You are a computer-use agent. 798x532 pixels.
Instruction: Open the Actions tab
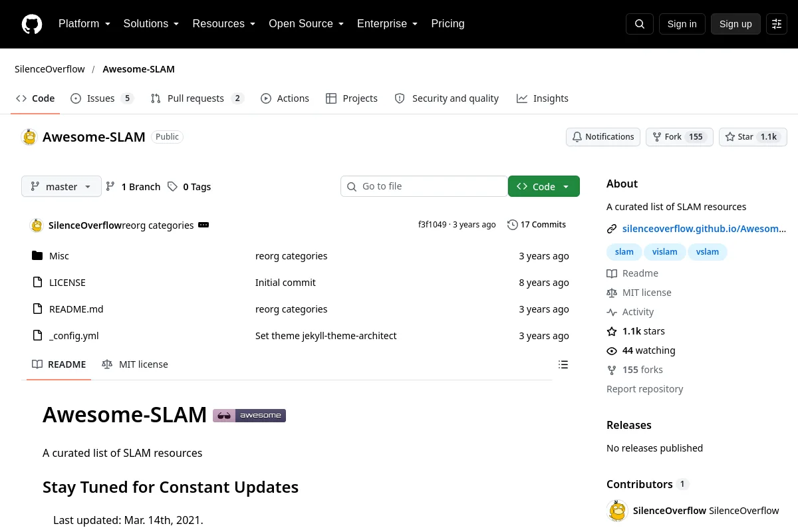tap(285, 98)
